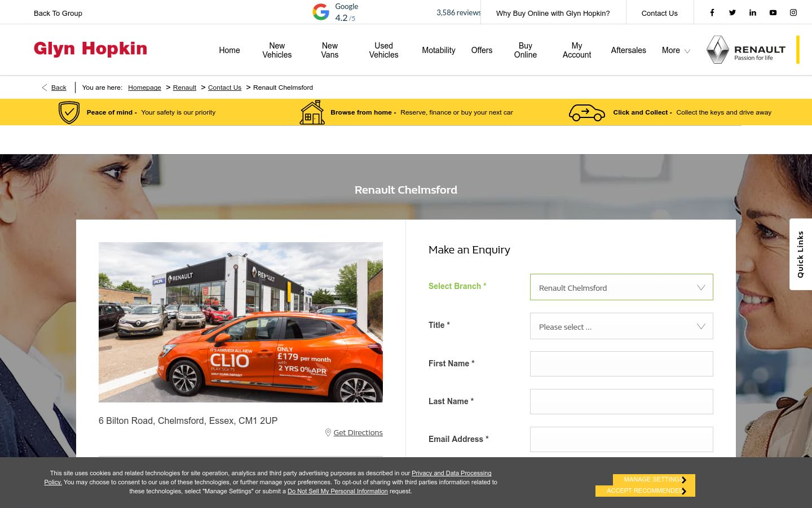812x508 pixels.
Task: Open the LinkedIn social icon
Action: point(753,12)
